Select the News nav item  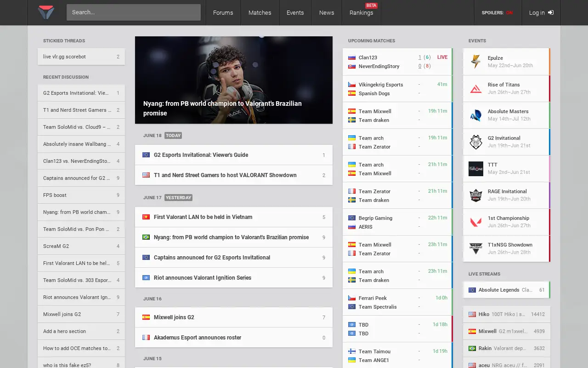pos(327,12)
